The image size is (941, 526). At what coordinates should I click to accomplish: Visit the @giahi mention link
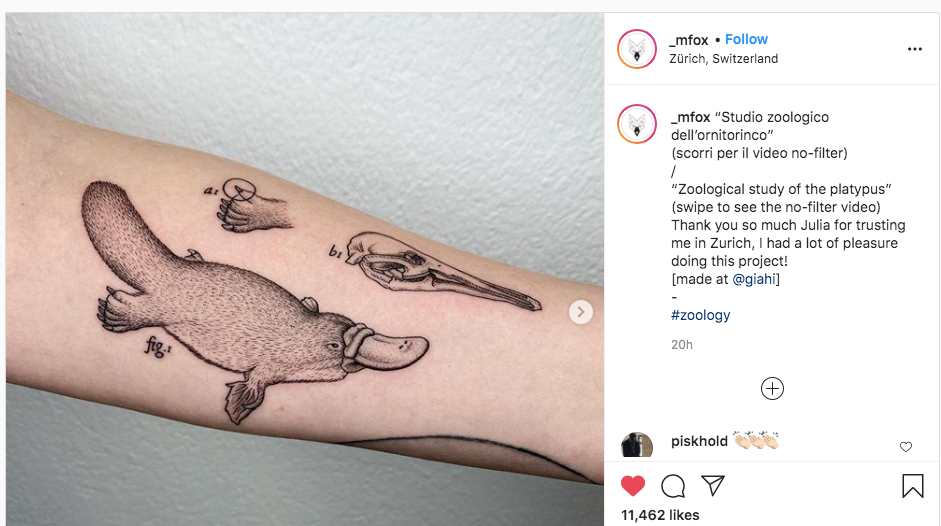(x=754, y=279)
